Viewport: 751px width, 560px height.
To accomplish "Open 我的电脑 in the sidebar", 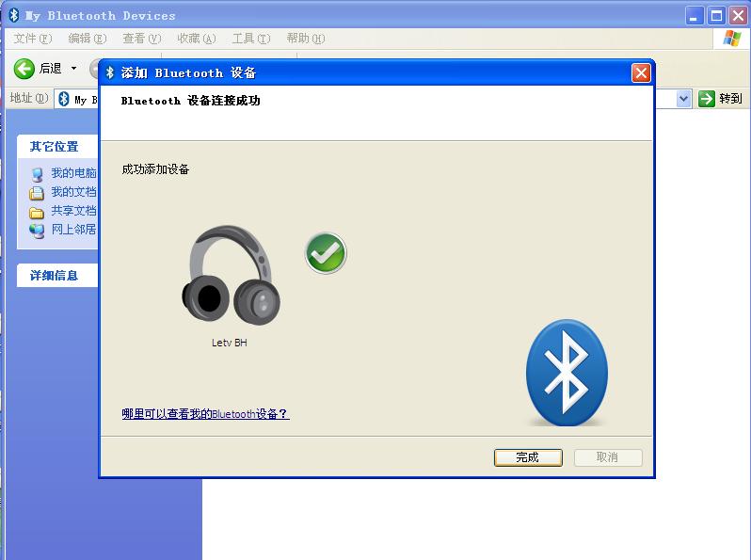I will (x=73, y=172).
